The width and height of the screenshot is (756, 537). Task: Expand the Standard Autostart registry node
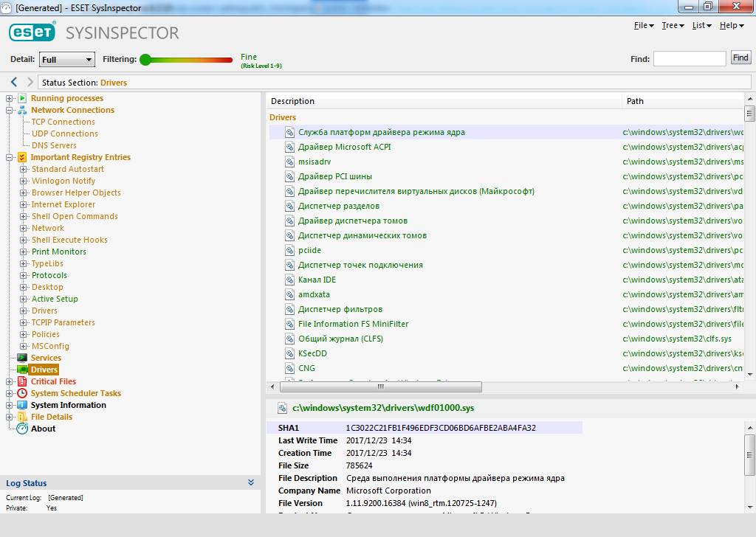(24, 169)
